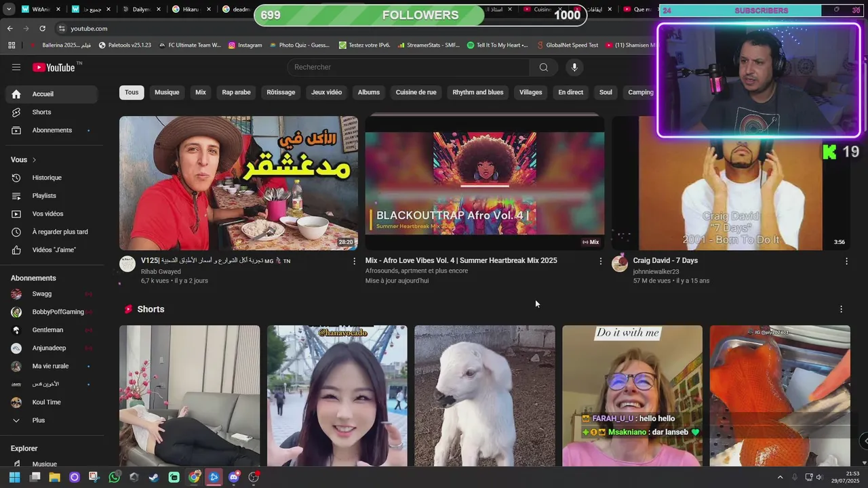868x488 pixels.
Task: Open BobbyPoffGaming subscription
Action: pyautogui.click(x=52, y=312)
